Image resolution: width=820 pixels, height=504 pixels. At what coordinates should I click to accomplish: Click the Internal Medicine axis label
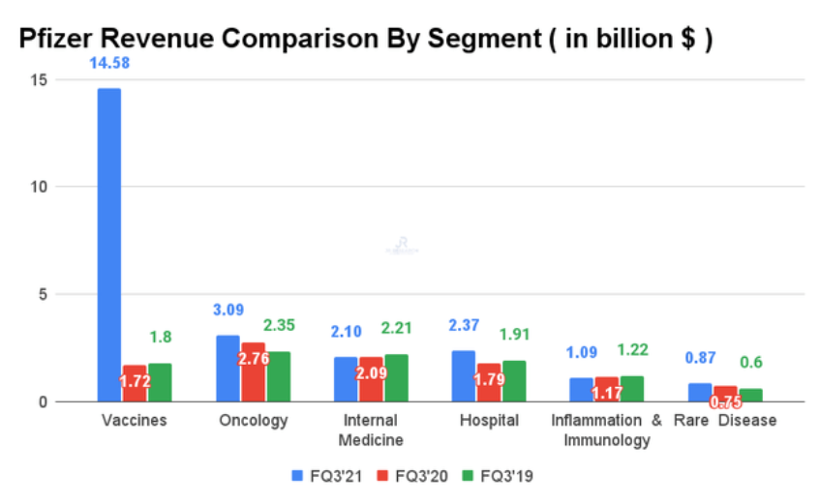point(371,430)
